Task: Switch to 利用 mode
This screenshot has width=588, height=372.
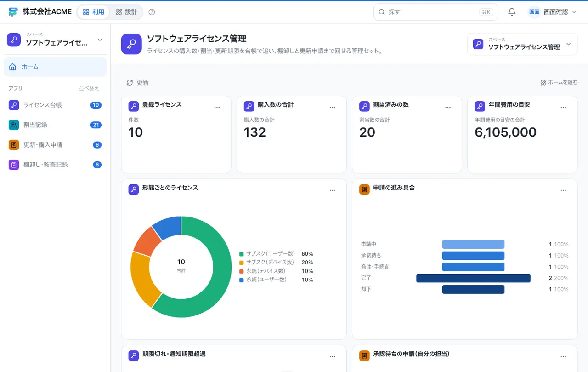Action: click(x=94, y=12)
